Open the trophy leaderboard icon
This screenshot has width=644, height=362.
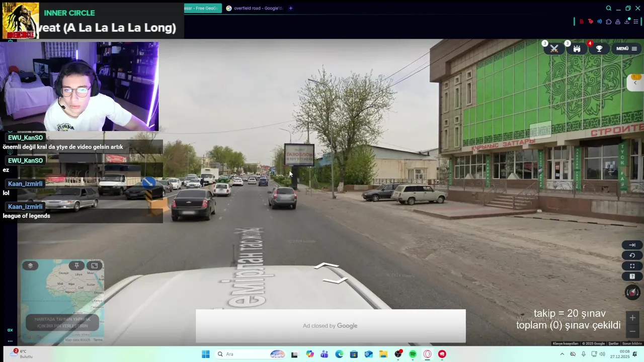[599, 49]
